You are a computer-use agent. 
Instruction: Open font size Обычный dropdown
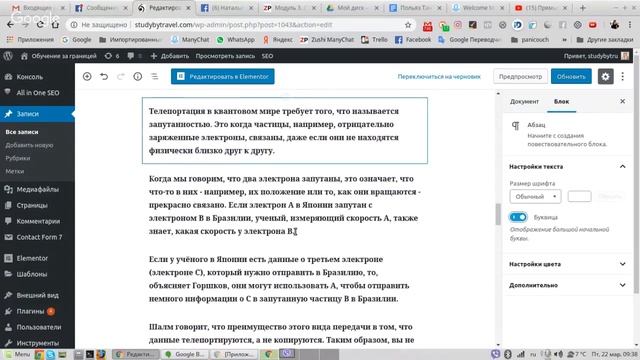point(535,196)
